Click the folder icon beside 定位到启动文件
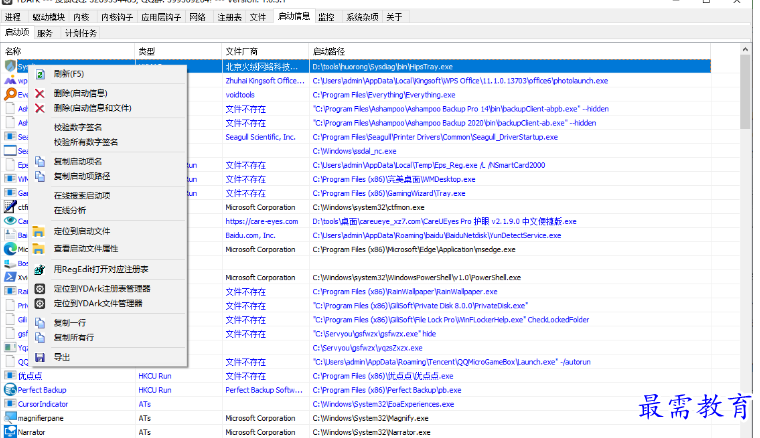 click(39, 232)
